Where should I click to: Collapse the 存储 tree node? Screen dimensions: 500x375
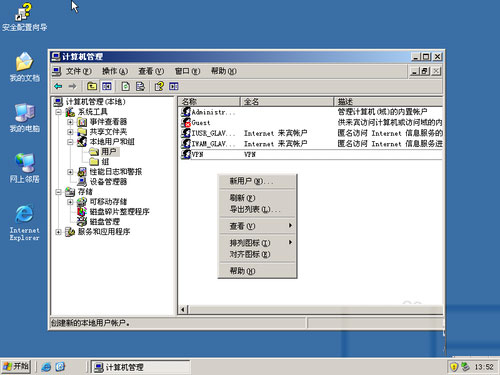point(58,192)
